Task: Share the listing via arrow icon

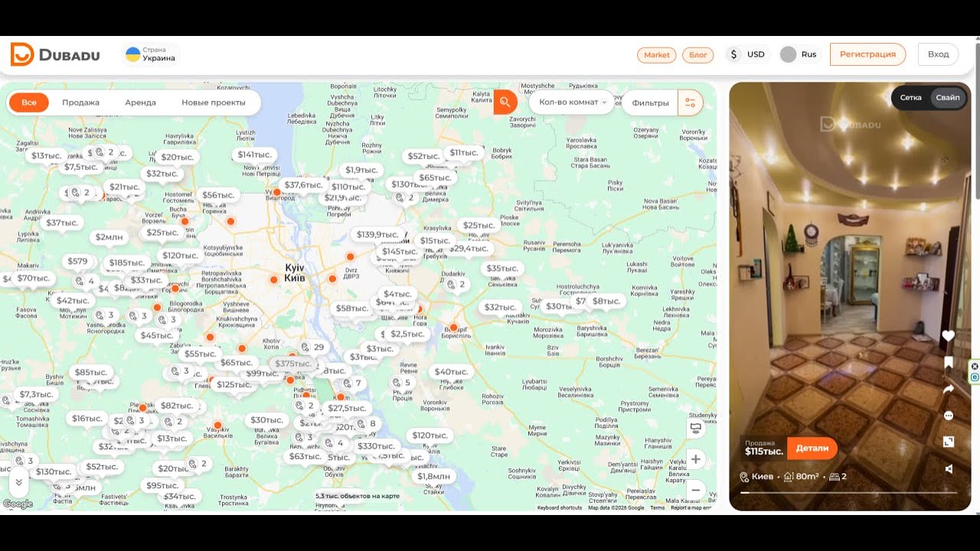Action: [x=948, y=389]
